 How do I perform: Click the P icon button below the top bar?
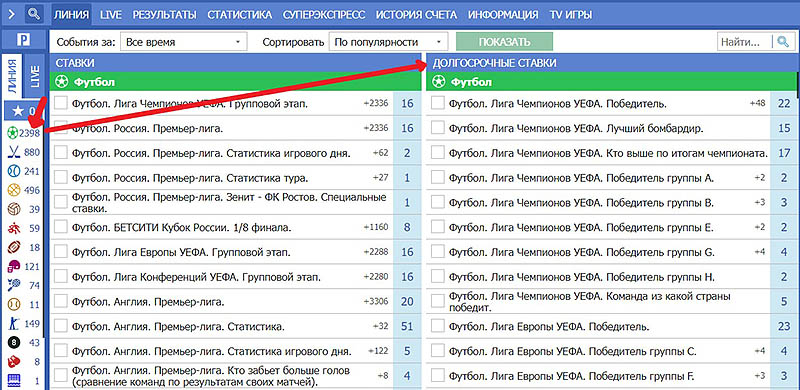tap(23, 40)
